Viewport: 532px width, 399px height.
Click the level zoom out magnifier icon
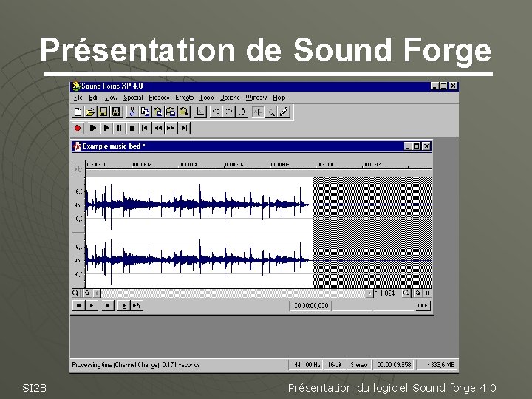(87, 293)
